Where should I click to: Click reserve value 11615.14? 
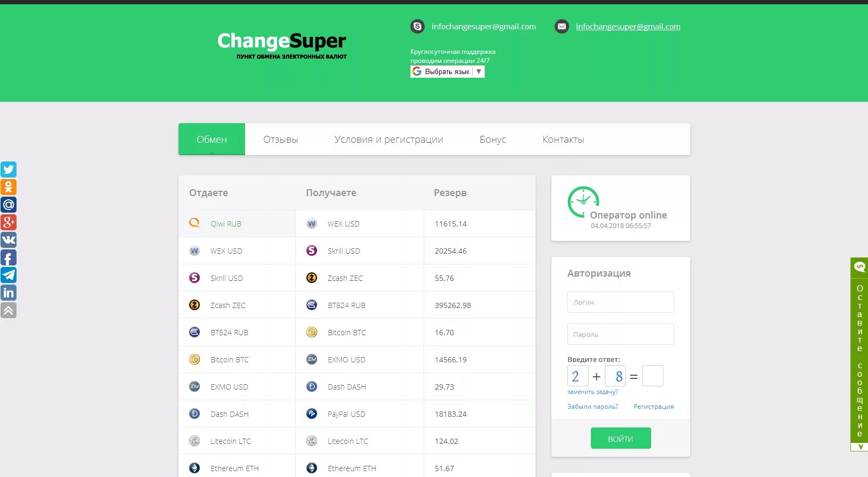451,224
